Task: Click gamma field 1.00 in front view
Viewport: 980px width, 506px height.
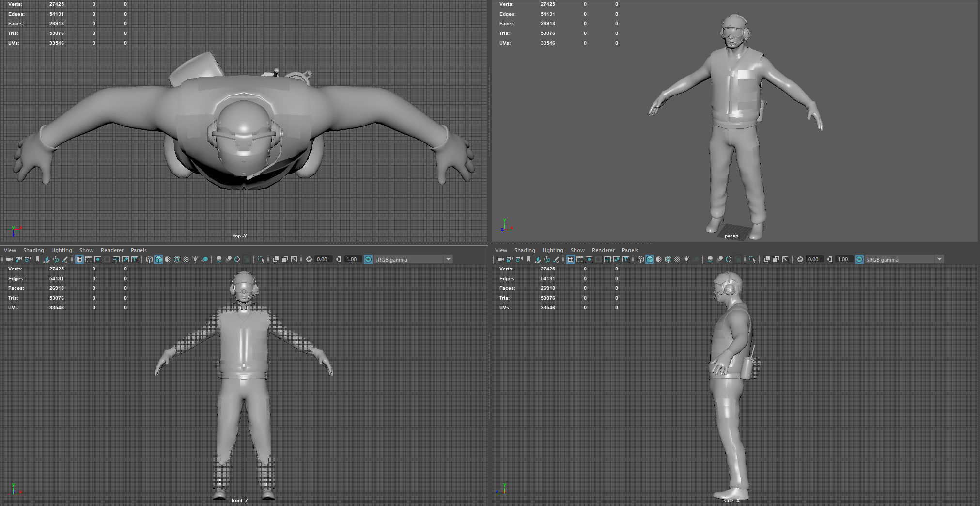Action: coord(352,259)
